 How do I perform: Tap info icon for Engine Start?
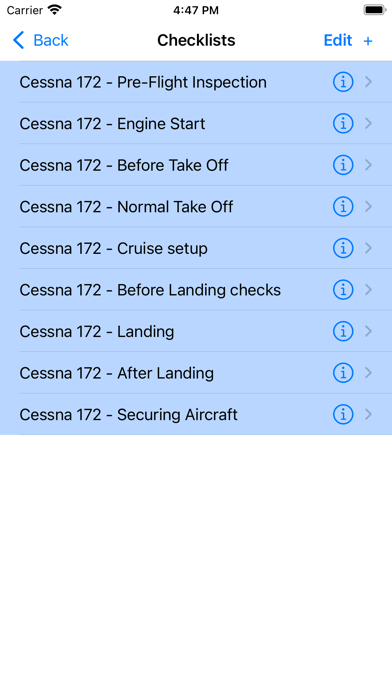pos(343,123)
